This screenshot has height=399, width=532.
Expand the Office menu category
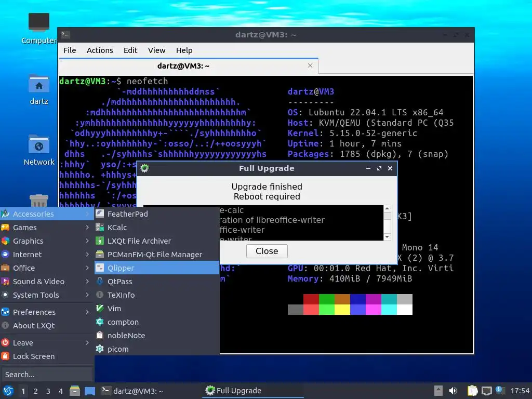[x=47, y=268]
